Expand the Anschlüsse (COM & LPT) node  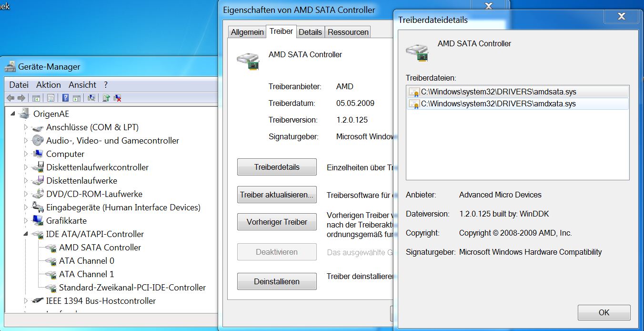pyautogui.click(x=26, y=127)
